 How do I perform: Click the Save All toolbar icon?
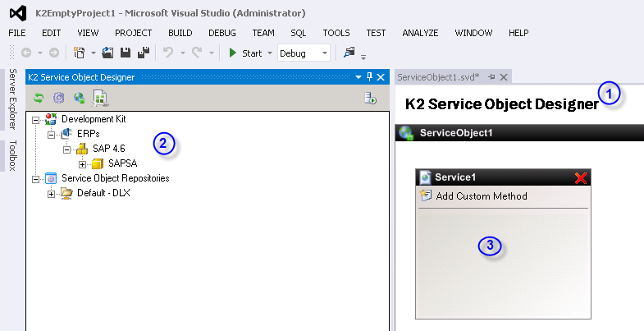tap(144, 53)
